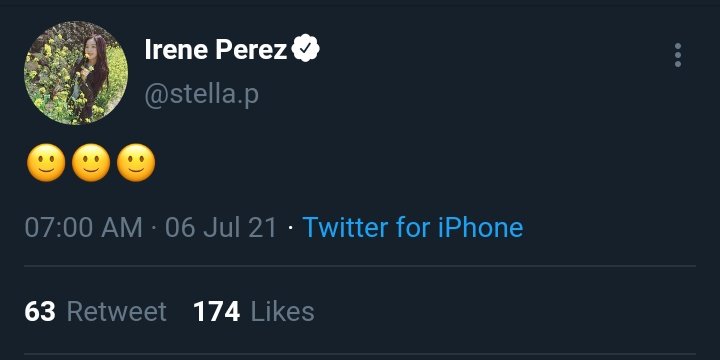Show the 63 retweets count
The height and width of the screenshot is (360, 720).
[40, 312]
